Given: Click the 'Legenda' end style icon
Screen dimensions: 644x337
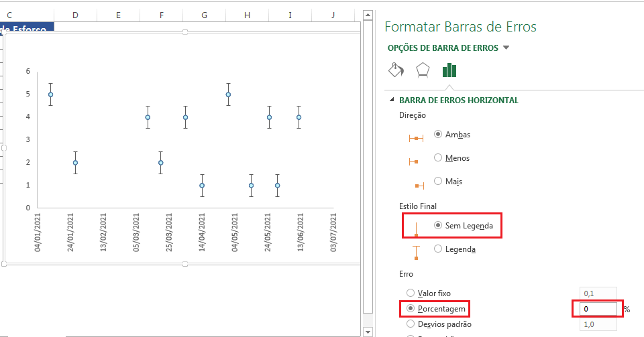Looking at the screenshot, I should [417, 253].
